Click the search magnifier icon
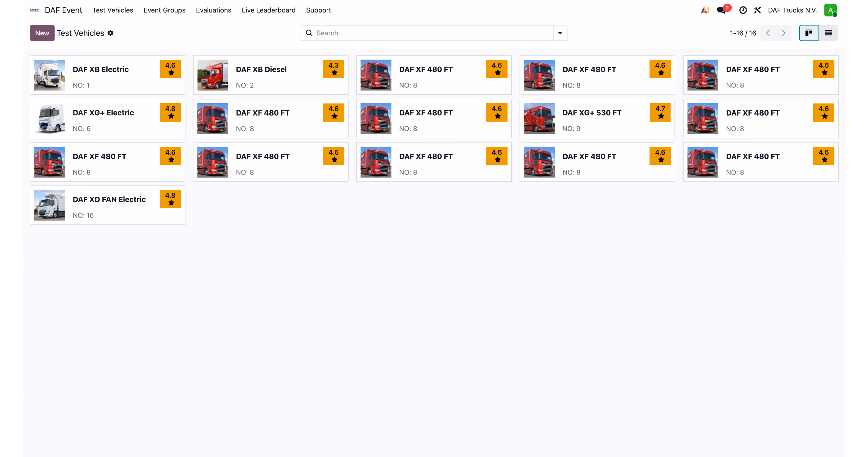868x457 pixels. click(x=309, y=33)
